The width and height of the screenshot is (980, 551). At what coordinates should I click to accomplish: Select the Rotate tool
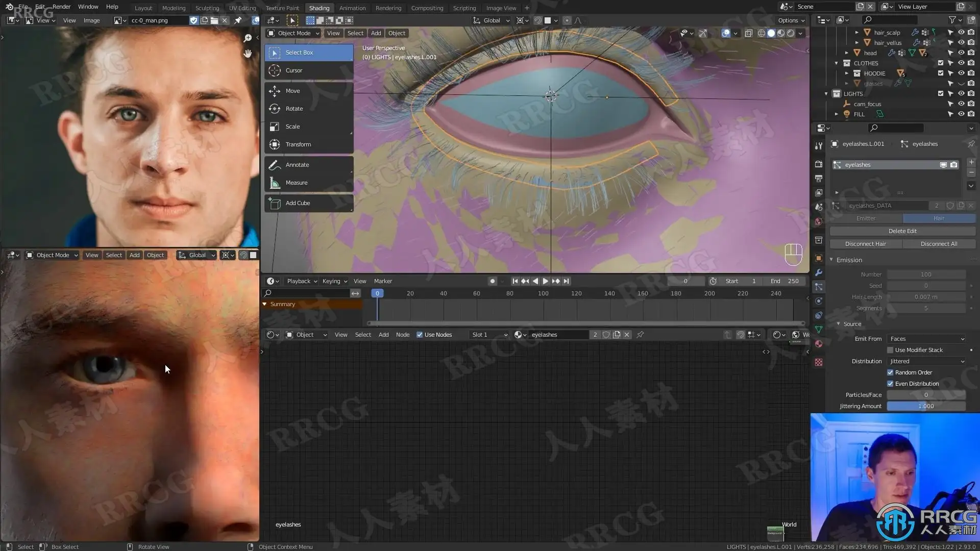point(309,109)
